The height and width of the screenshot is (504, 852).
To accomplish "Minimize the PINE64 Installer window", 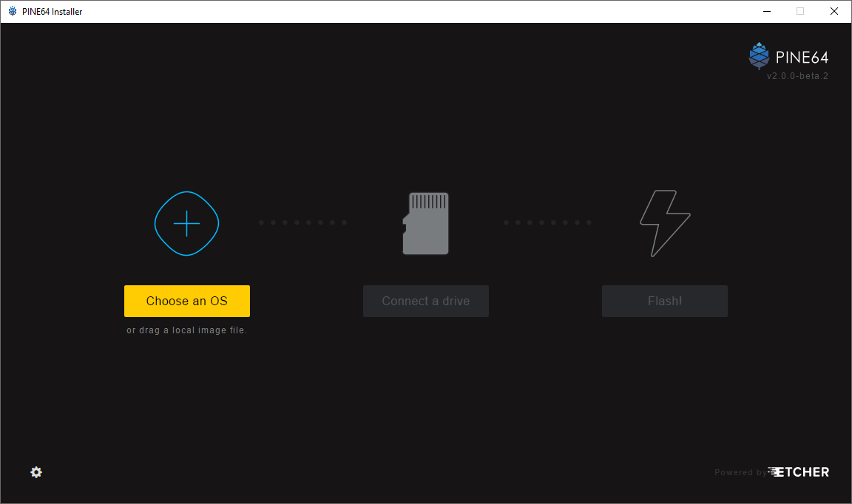I will tap(767, 11).
